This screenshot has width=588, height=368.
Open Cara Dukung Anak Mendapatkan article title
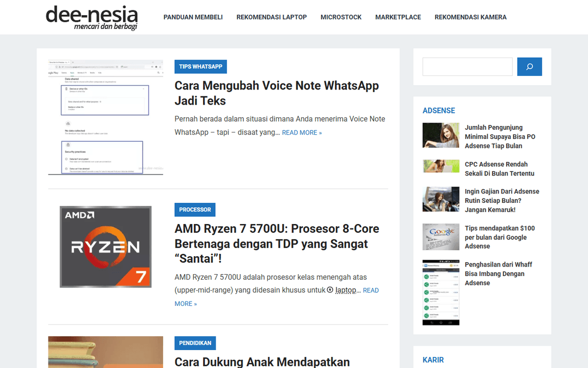[262, 361]
